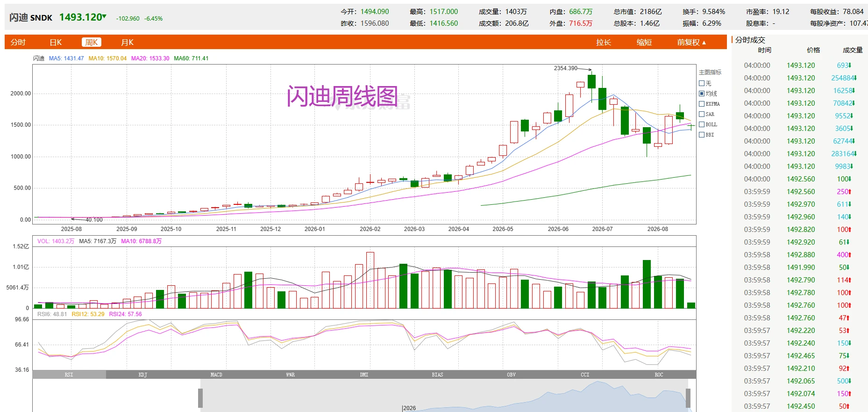Image resolution: width=868 pixels, height=412 pixels.
Task: Grab the left handle of the range slider
Action: tap(200, 398)
